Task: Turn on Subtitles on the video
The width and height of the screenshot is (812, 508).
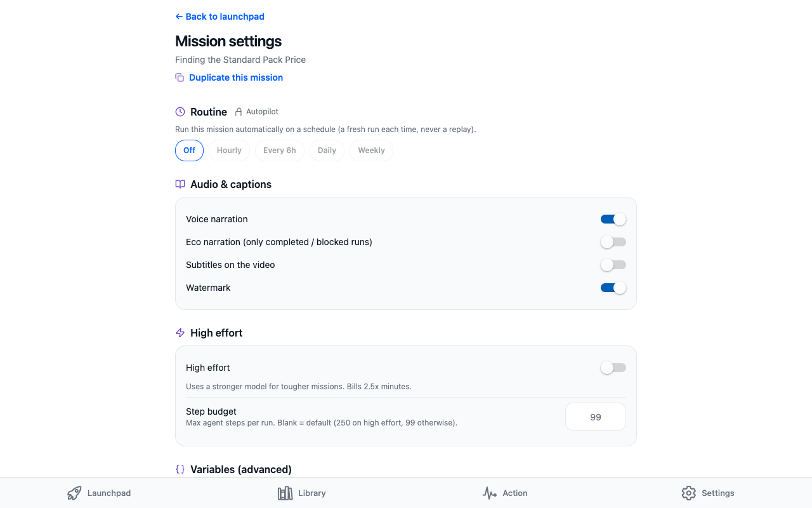Action: coord(613,265)
